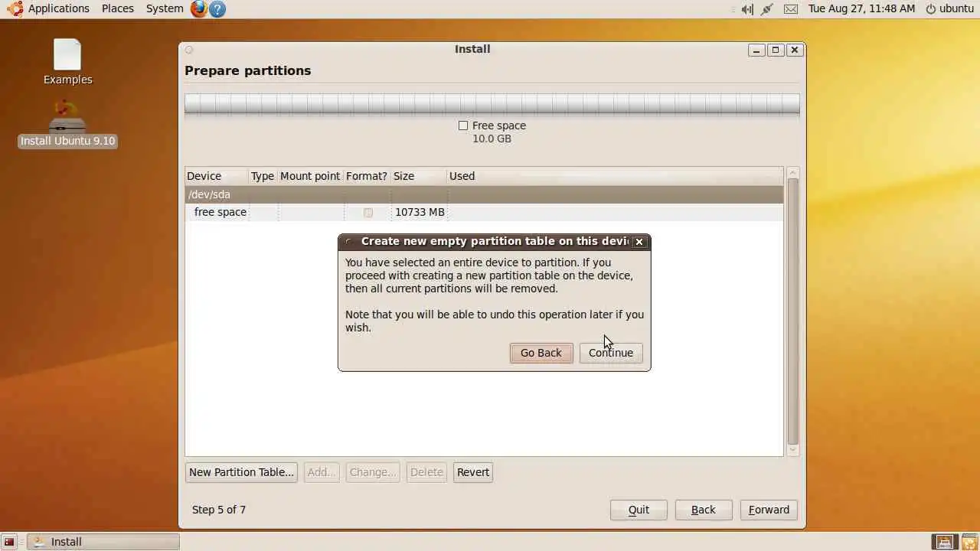The height and width of the screenshot is (551, 980).
Task: Open the Places menu
Action: [x=118, y=8]
